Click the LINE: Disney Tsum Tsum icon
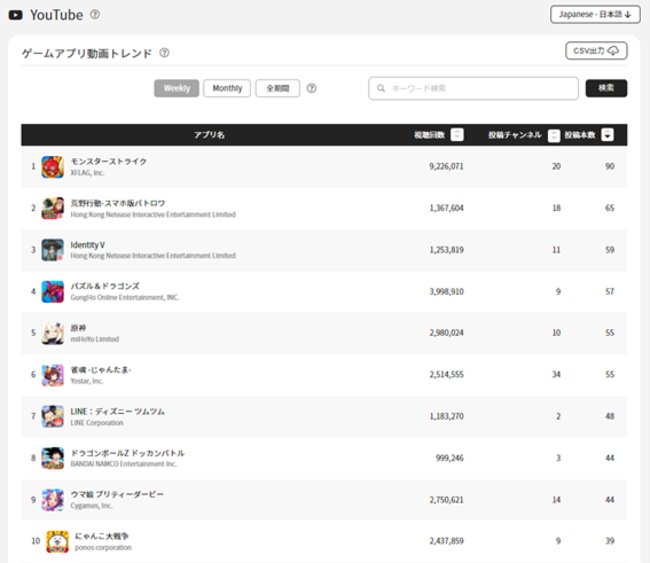The width and height of the screenshot is (650, 563). pyautogui.click(x=53, y=416)
